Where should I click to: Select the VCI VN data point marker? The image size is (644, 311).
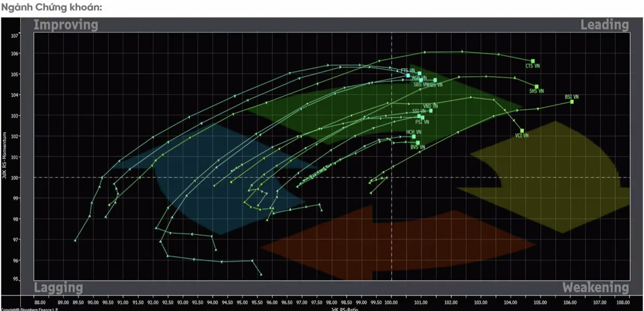(x=522, y=131)
